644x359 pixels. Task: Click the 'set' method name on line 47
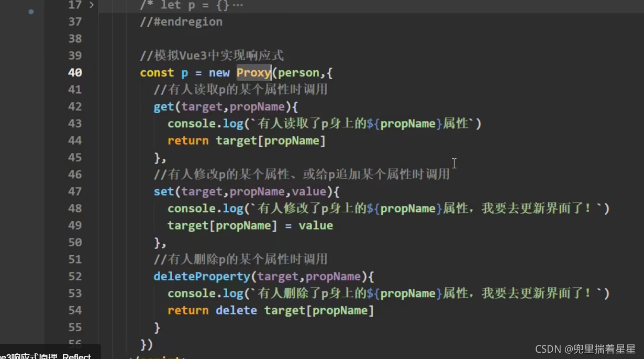point(163,192)
